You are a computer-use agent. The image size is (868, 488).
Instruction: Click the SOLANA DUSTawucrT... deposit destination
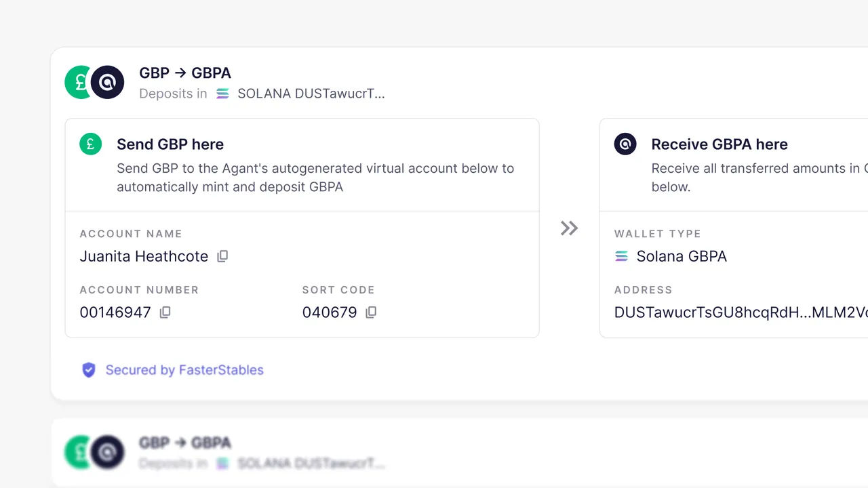(311, 94)
